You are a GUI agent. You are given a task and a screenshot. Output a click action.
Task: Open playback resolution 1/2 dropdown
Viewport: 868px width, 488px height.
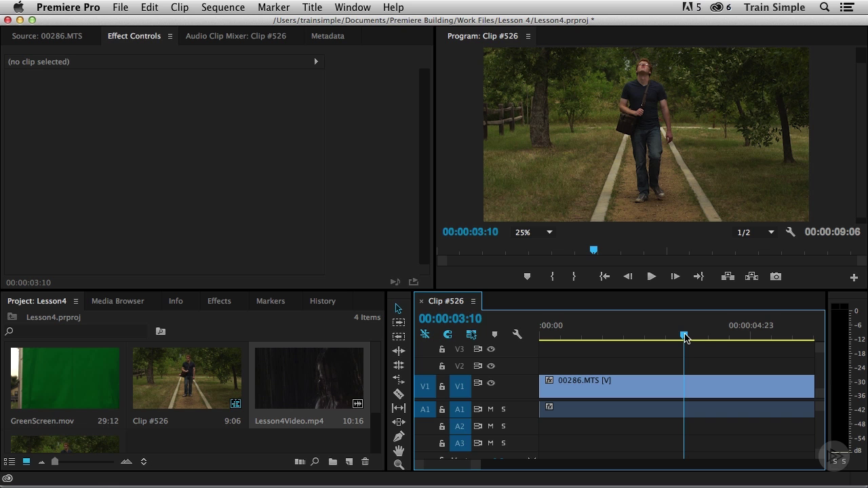coord(755,232)
